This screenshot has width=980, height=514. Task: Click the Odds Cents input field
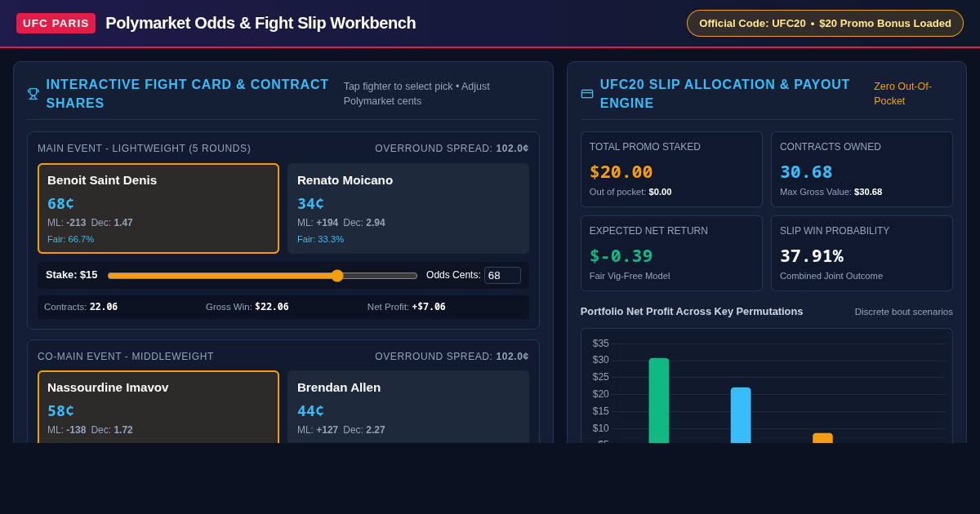coord(502,275)
